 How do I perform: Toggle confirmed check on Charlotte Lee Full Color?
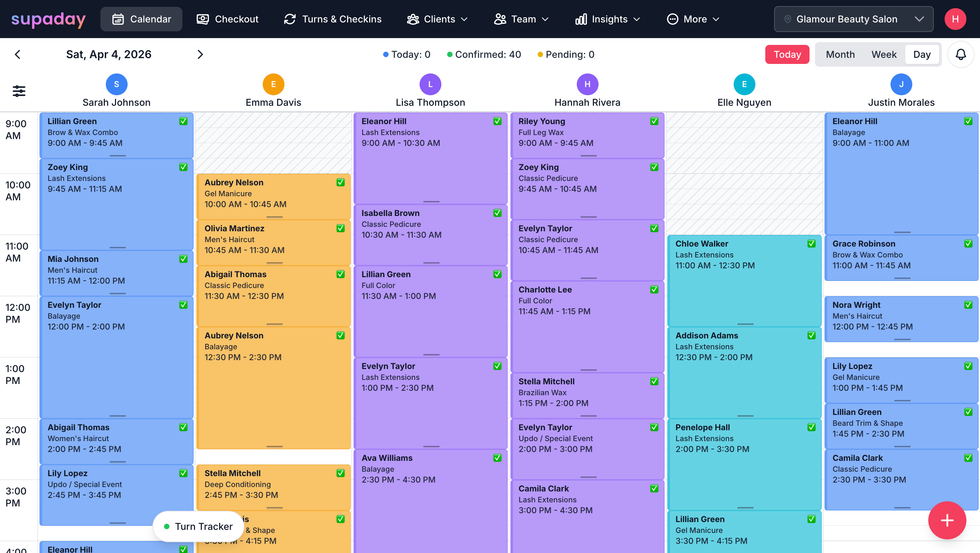654,289
